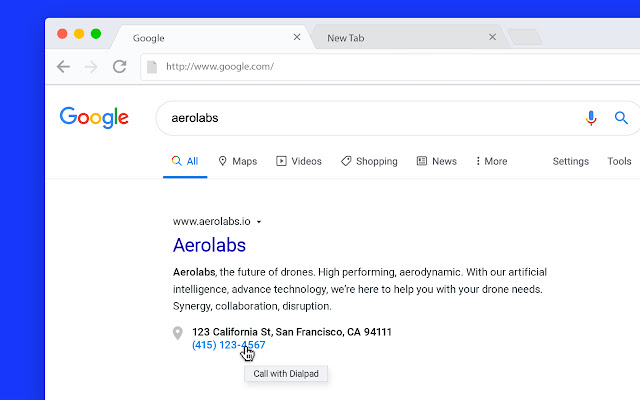Close the Google tab
The height and width of the screenshot is (400, 640).
296,38
